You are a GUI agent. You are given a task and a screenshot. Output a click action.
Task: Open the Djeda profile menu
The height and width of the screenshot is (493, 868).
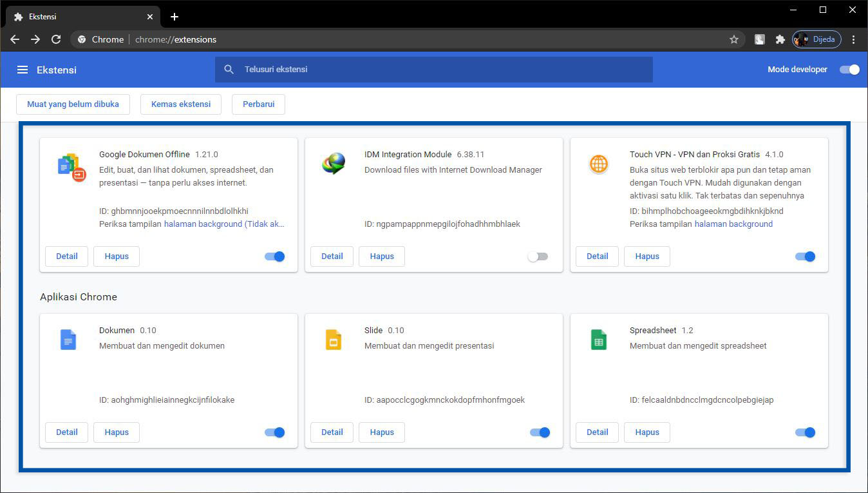[x=816, y=39]
